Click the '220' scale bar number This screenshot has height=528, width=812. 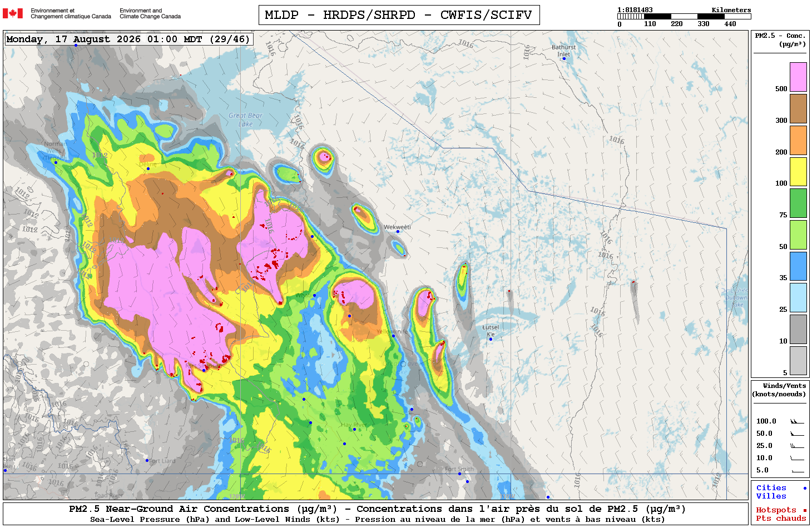click(677, 24)
